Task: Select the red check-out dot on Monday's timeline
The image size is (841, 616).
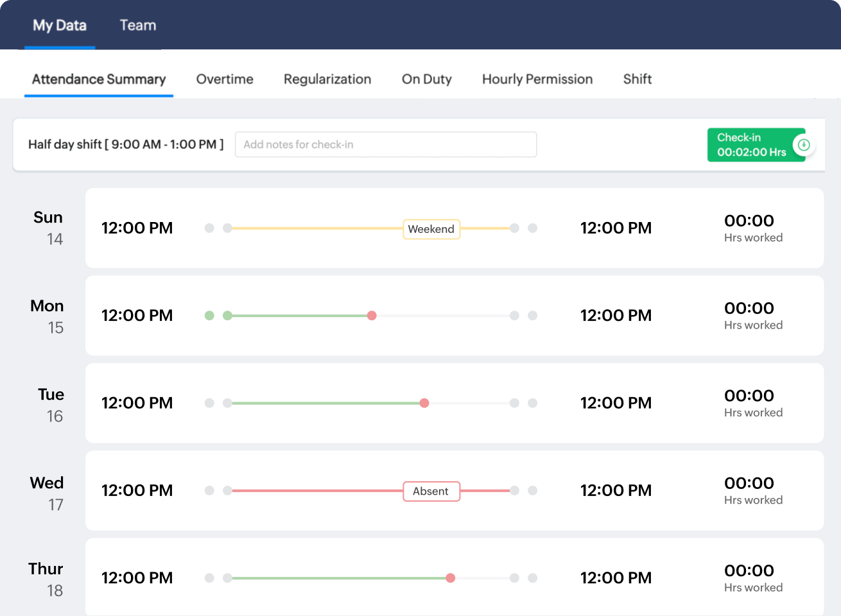Action: [372, 315]
